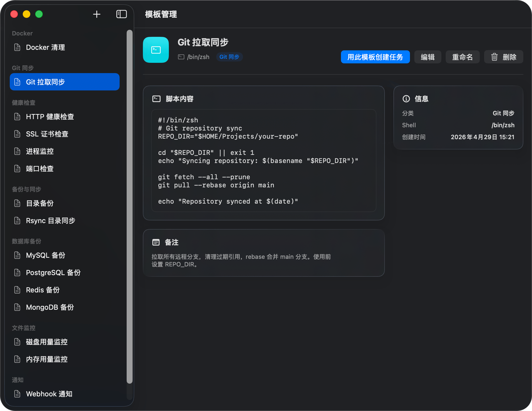Click the 健康检查 section header
The width and height of the screenshot is (532, 411).
point(24,103)
